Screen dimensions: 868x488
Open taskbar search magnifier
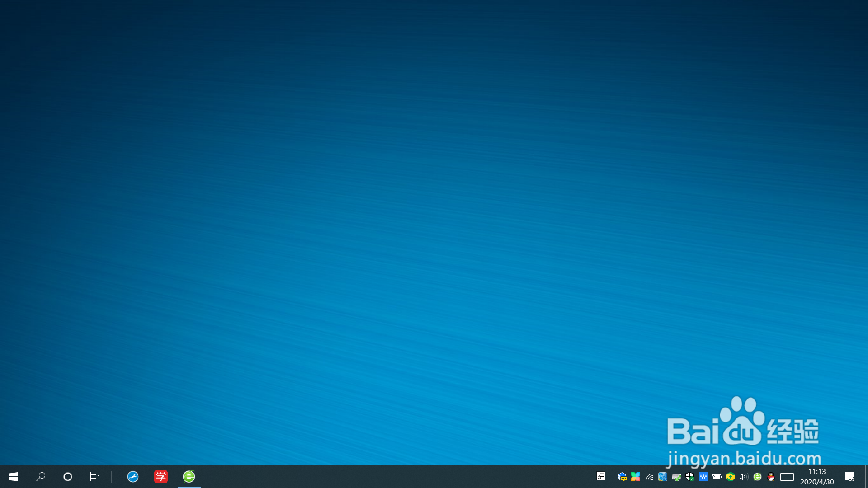pos(41,477)
